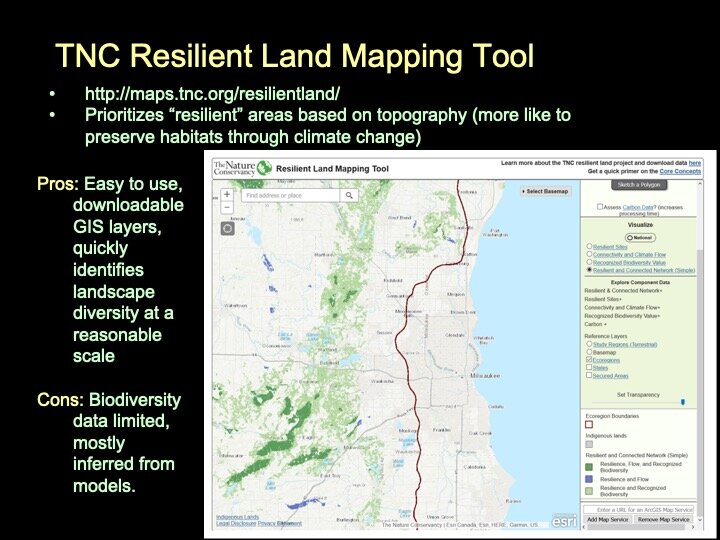The height and width of the screenshot is (540, 720).
Task: Click the Visualize heading
Action: (x=640, y=225)
